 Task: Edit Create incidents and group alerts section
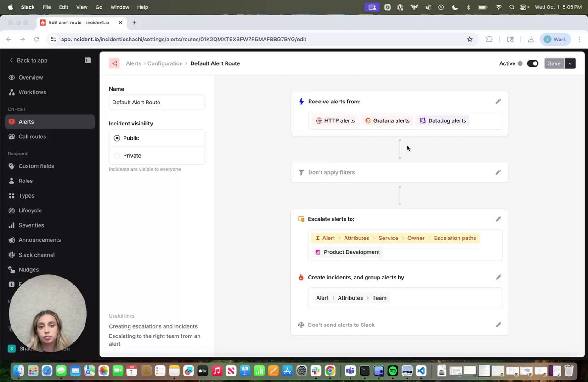coord(498,277)
